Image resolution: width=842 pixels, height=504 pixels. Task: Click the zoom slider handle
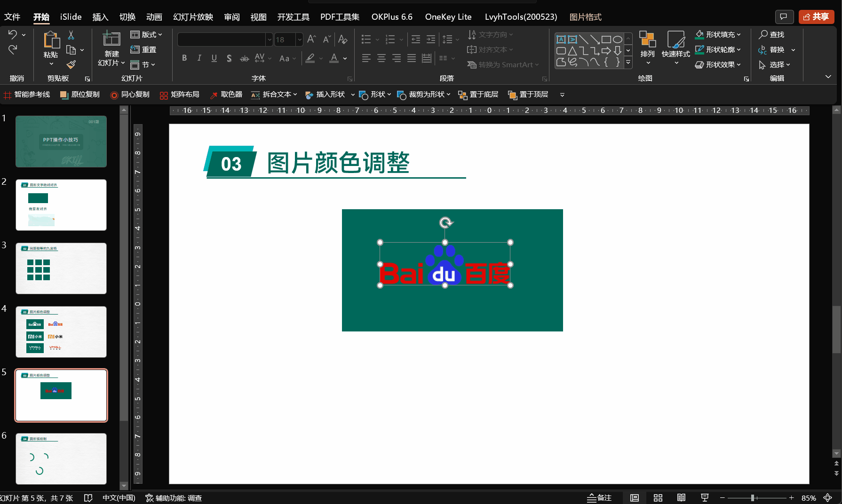point(753,498)
